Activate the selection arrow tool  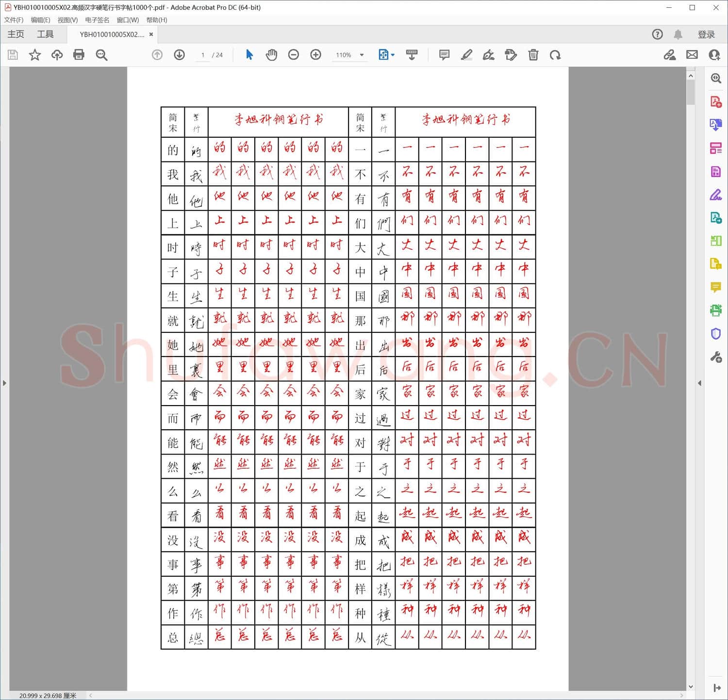(x=249, y=55)
